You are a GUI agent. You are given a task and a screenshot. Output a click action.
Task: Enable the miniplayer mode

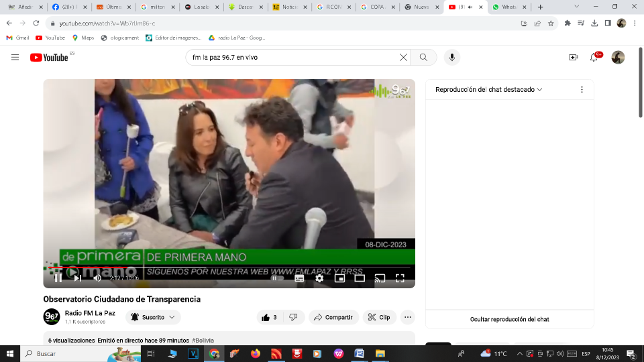pyautogui.click(x=339, y=278)
